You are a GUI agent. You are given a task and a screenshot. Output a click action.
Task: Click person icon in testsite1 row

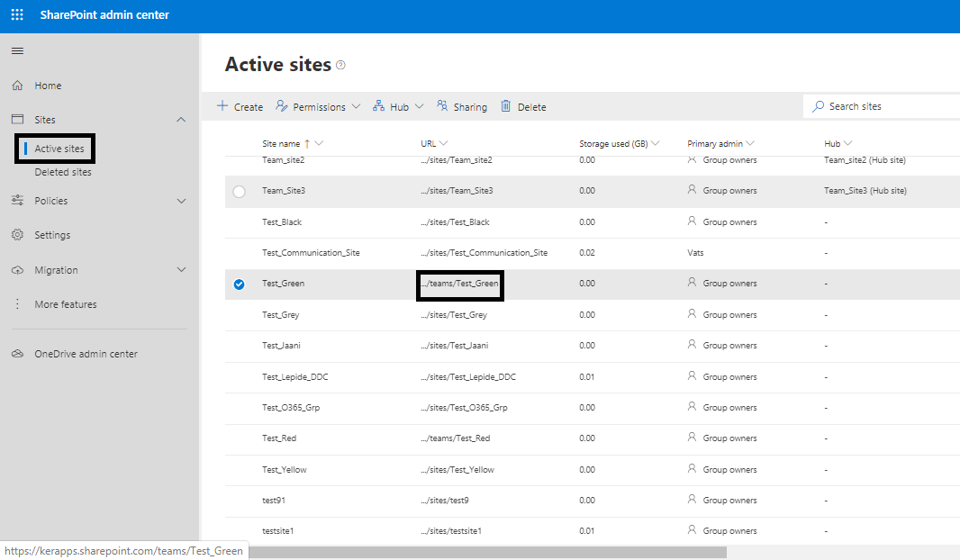(692, 530)
